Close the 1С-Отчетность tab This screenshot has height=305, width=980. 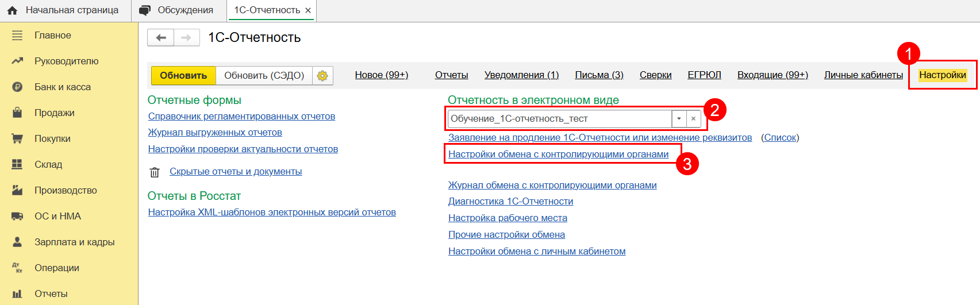point(308,10)
